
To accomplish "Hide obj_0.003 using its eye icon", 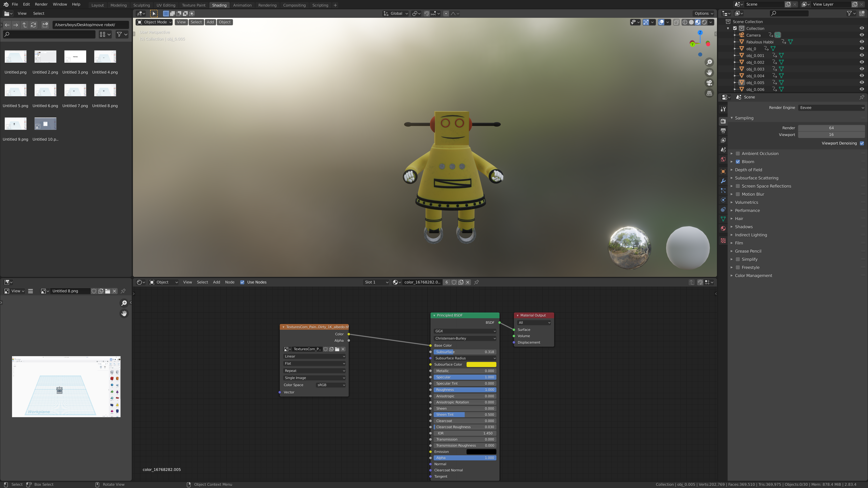I will [x=862, y=69].
